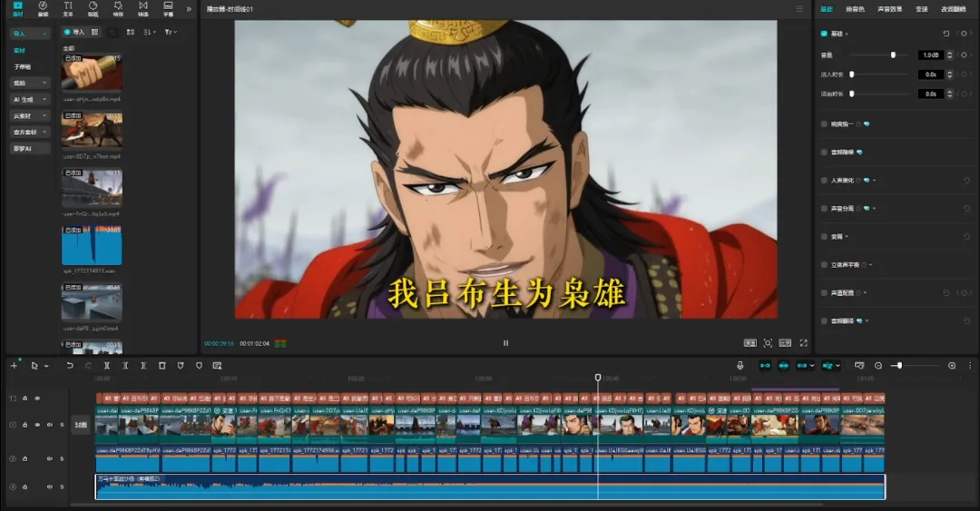Open the media sort order dropdown
The image size is (980, 511).
point(150,32)
